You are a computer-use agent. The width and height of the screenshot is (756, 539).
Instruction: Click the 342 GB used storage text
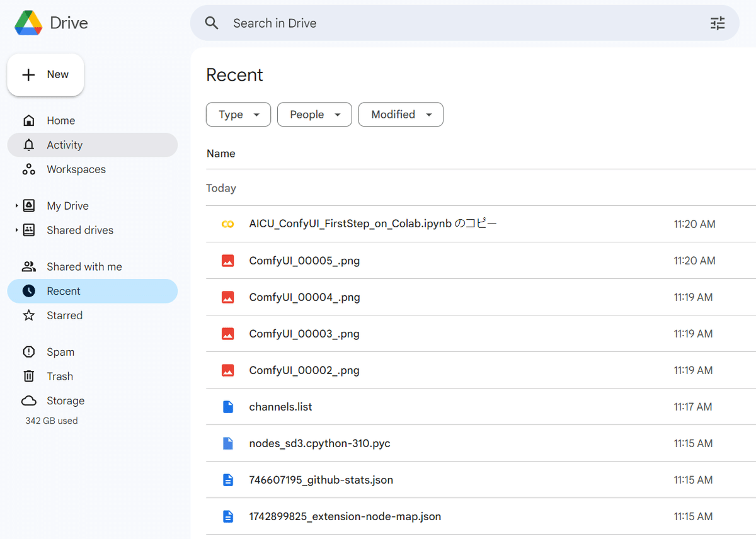click(x=52, y=421)
